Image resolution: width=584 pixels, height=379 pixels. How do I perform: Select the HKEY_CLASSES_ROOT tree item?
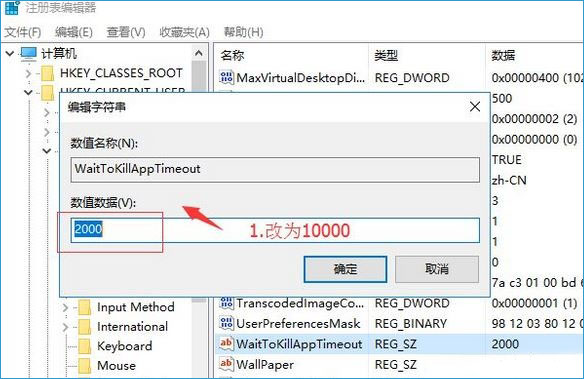point(121,73)
